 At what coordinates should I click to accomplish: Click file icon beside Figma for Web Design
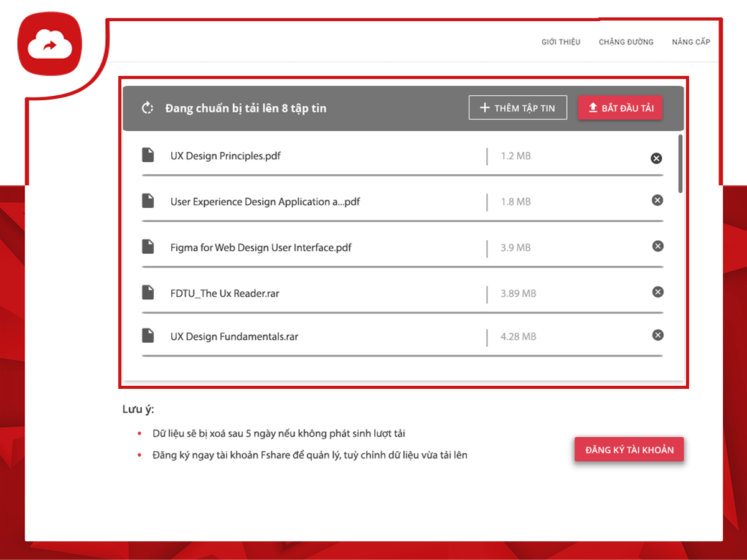[x=148, y=246]
